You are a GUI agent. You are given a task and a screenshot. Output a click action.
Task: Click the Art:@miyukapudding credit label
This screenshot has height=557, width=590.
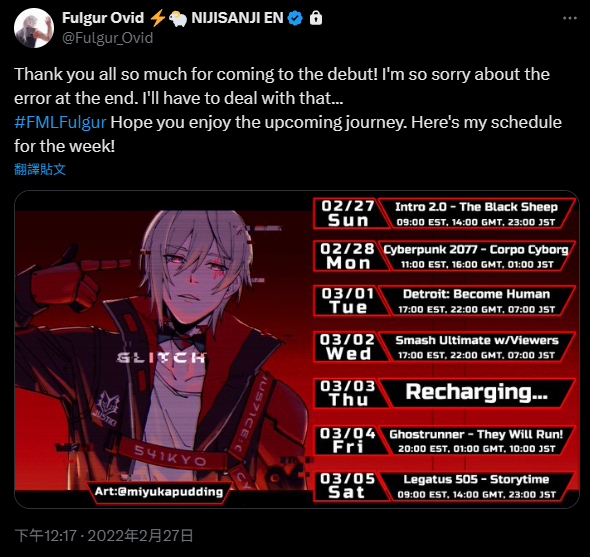pos(158,492)
